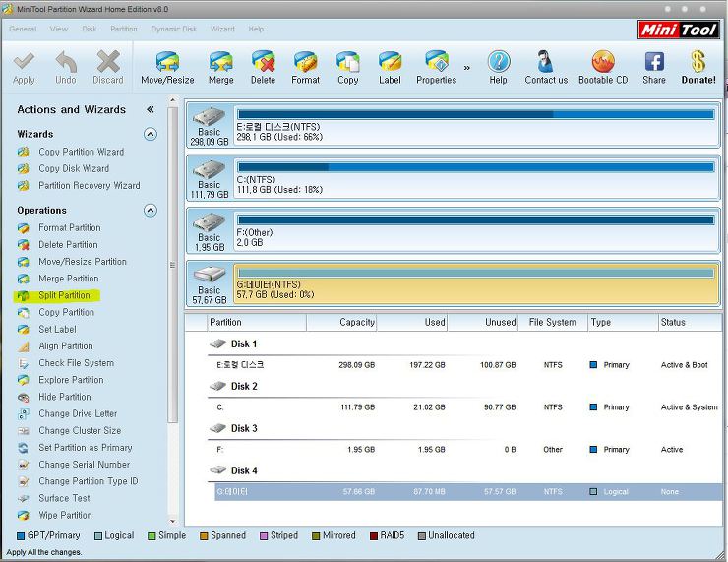Image resolution: width=728 pixels, height=562 pixels.
Task: Select Move/Resize Partition operation
Action: [83, 262]
